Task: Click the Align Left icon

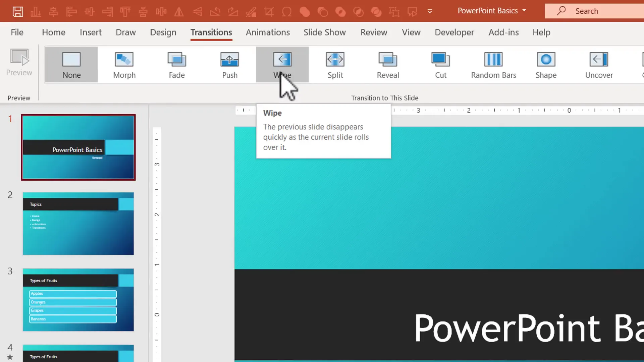Action: pos(71,12)
